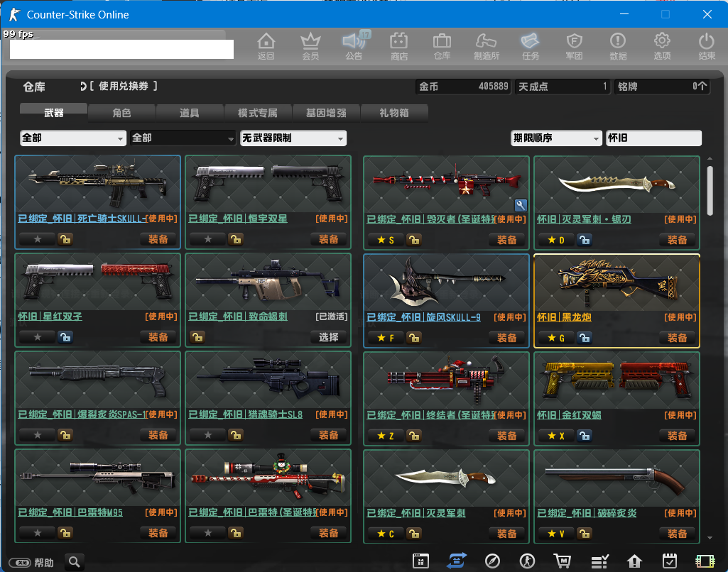Viewport: 728px width, 572px height.
Task: Switch to the 基因增强 tab
Action: [x=326, y=113]
